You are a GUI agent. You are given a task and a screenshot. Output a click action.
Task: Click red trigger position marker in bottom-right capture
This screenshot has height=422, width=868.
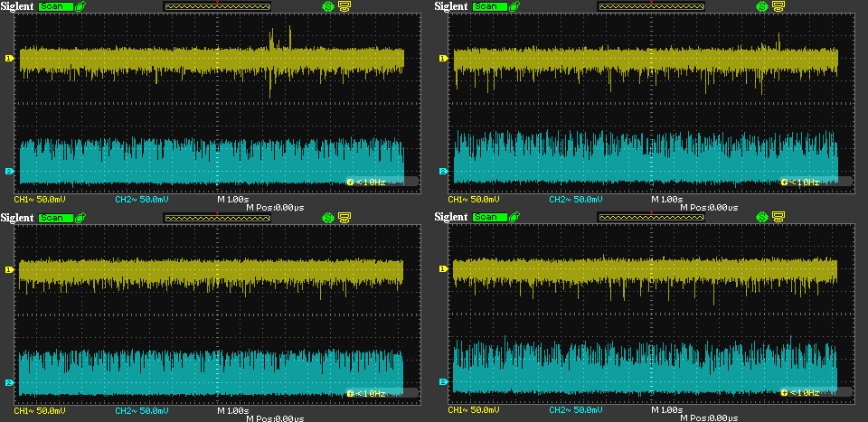pyautogui.click(x=652, y=212)
